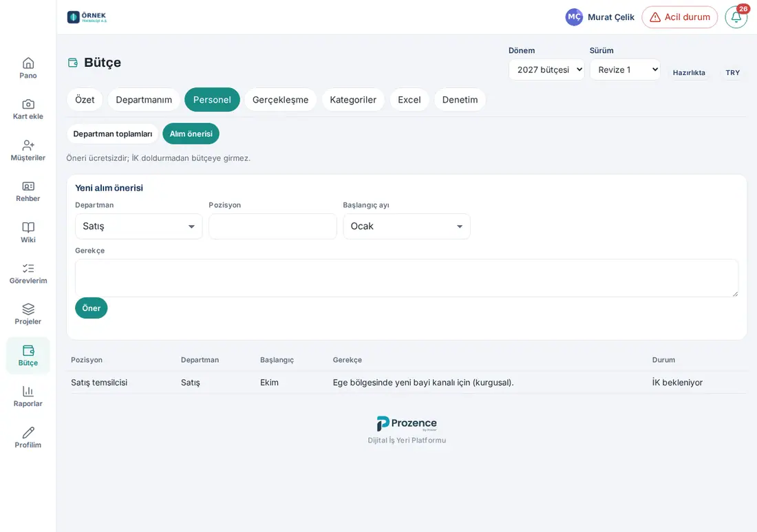The image size is (757, 532).
Task: Click the Başlangıç column header
Action: point(277,360)
